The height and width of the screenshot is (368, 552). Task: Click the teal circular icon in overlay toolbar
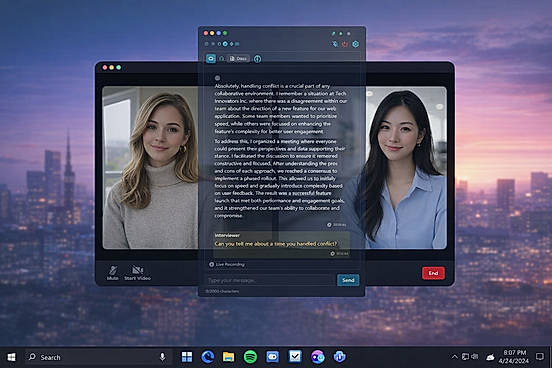coord(225,44)
